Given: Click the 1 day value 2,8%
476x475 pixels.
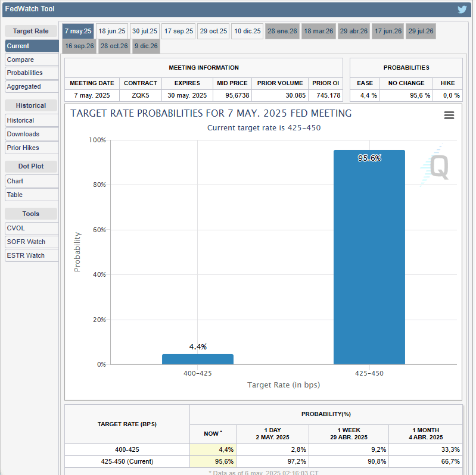Looking at the screenshot, I should [273, 449].
